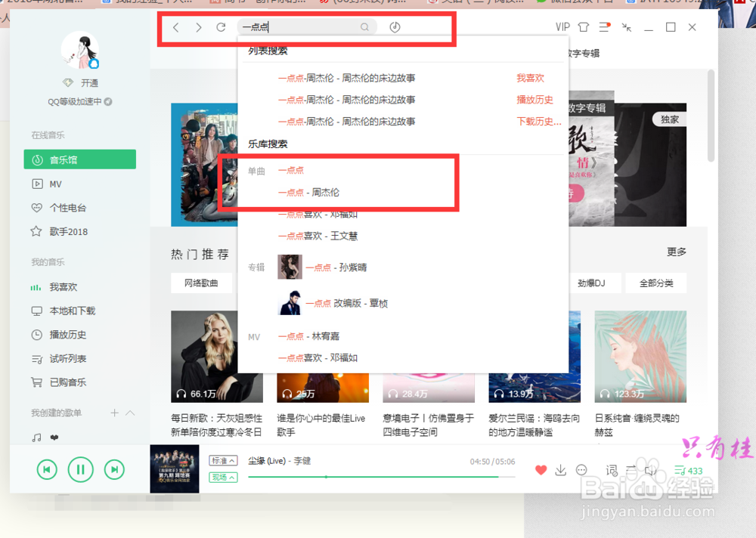Open 已购音乐 in the sidebar
The height and width of the screenshot is (538, 756).
59,382
